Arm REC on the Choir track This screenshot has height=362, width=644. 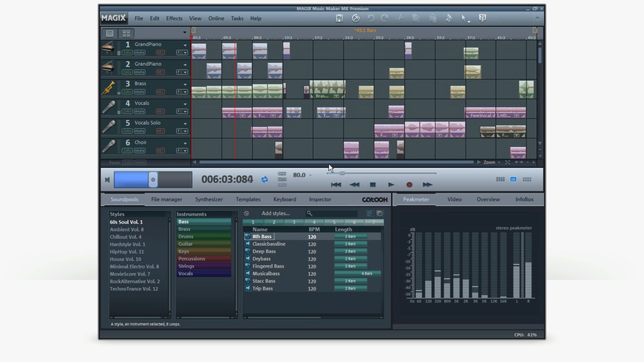[x=160, y=150]
